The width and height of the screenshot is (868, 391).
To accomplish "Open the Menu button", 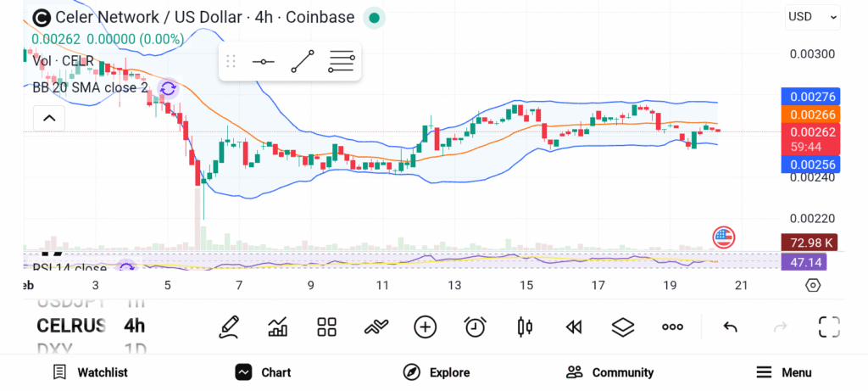I will coord(784,372).
